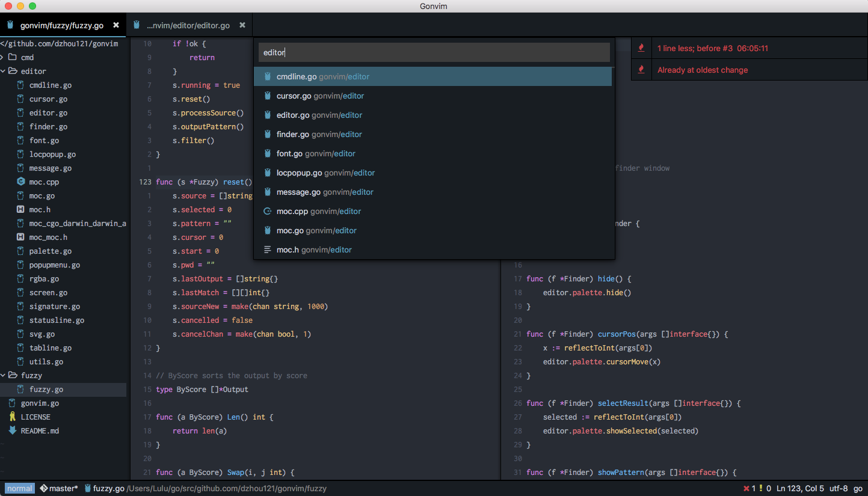
Task: Click lines icon of moc.h search result
Action: pos(268,250)
